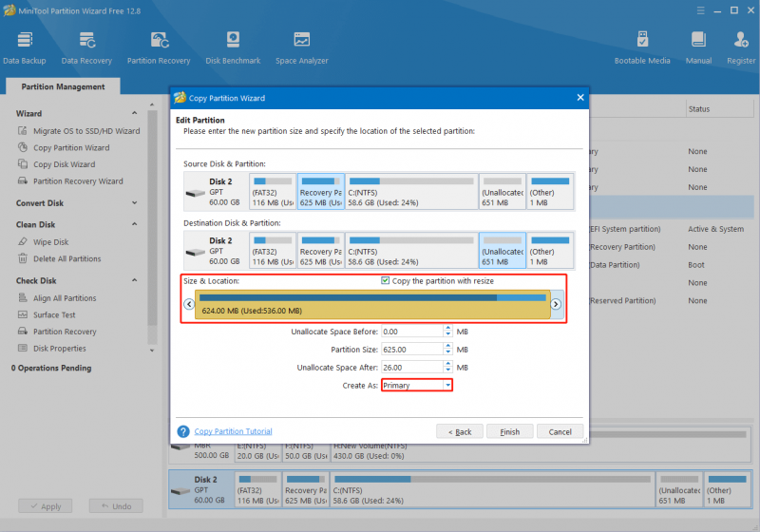
Task: Collapse the Wizard section
Action: [x=134, y=113]
